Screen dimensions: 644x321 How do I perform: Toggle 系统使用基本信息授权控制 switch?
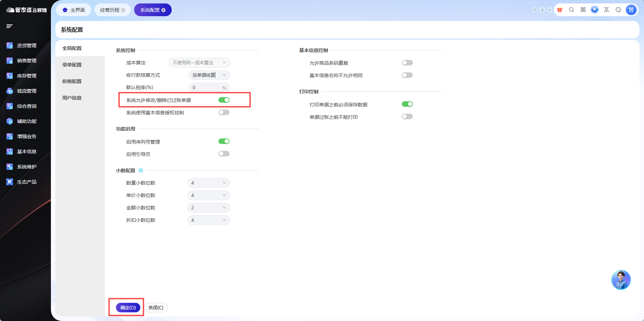click(x=224, y=112)
